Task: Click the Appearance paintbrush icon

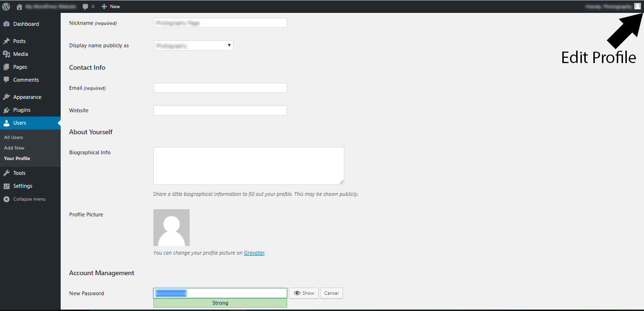Action: click(x=7, y=97)
